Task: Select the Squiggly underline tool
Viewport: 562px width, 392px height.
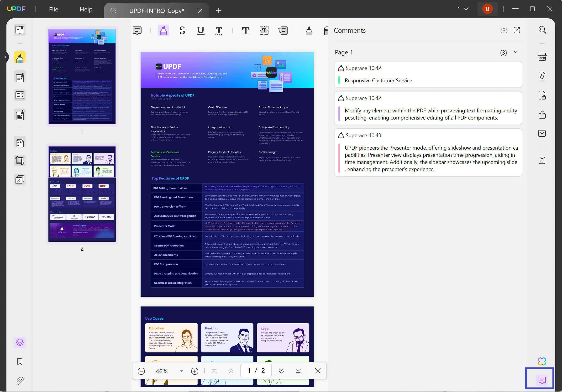Action: (x=219, y=31)
